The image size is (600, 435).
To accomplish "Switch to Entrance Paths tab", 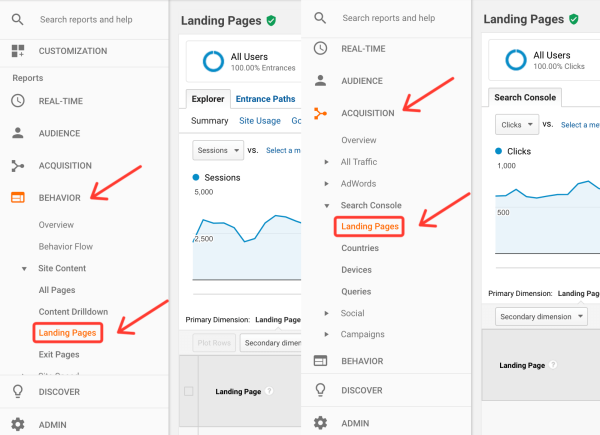I will pyautogui.click(x=266, y=99).
